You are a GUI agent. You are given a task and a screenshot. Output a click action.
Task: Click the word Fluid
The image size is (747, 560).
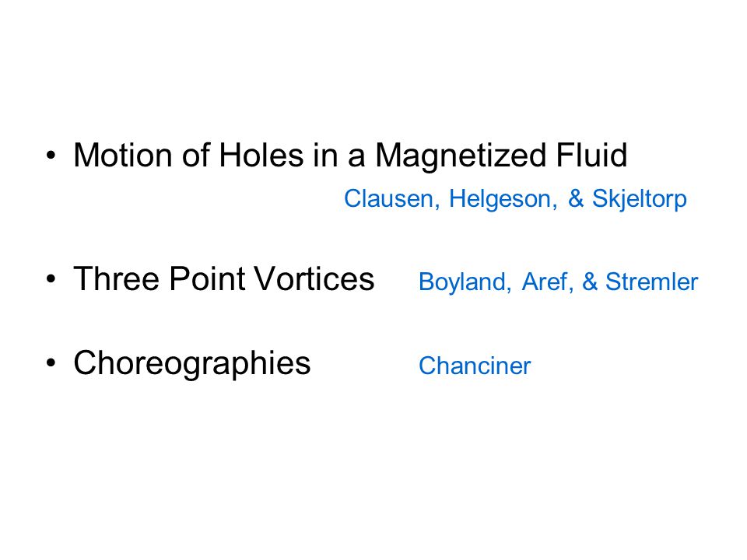tap(591, 156)
